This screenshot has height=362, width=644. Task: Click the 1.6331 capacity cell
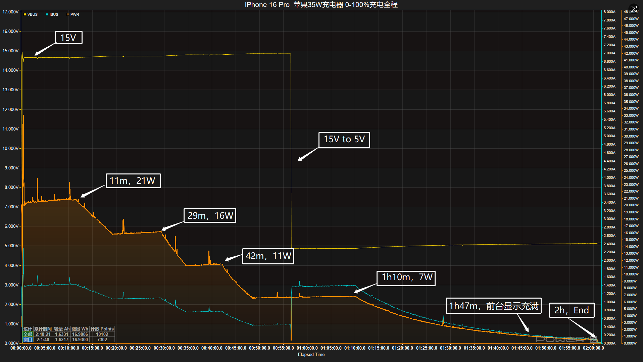pos(62,334)
